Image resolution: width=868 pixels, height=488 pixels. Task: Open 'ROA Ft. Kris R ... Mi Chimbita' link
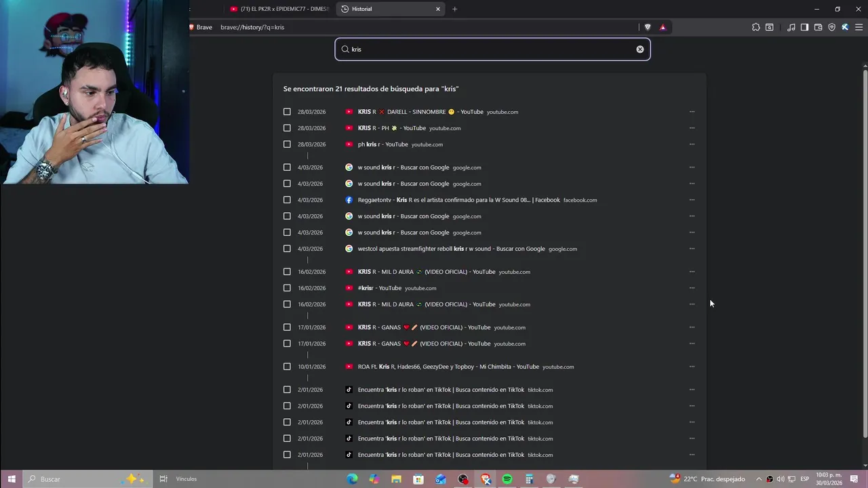tap(448, 367)
